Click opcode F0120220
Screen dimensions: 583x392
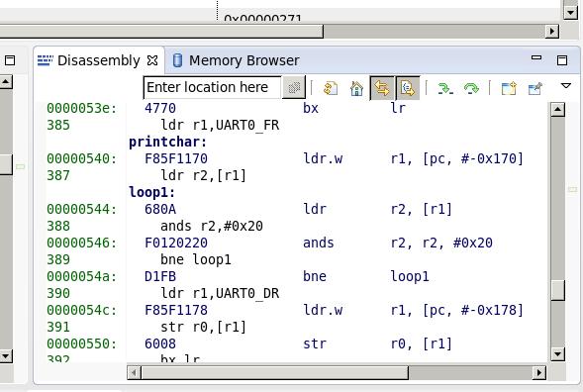pos(176,243)
